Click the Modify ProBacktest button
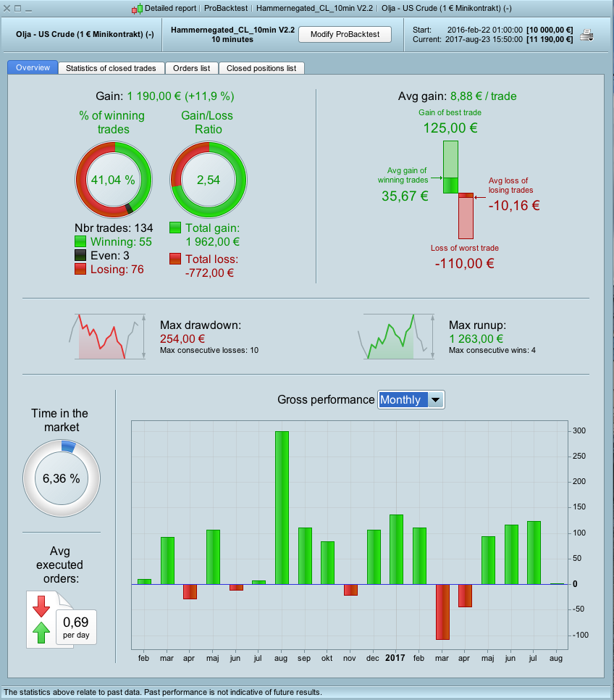The image size is (614, 700). coord(345,34)
